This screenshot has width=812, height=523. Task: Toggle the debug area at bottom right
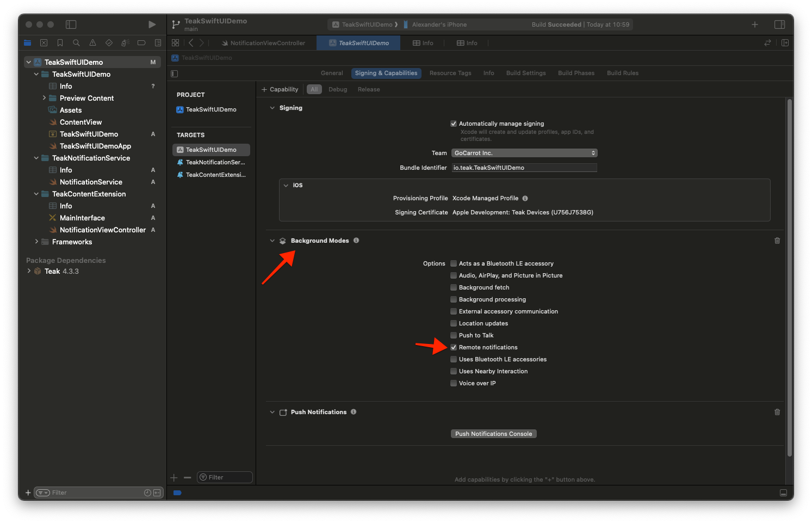click(x=783, y=493)
